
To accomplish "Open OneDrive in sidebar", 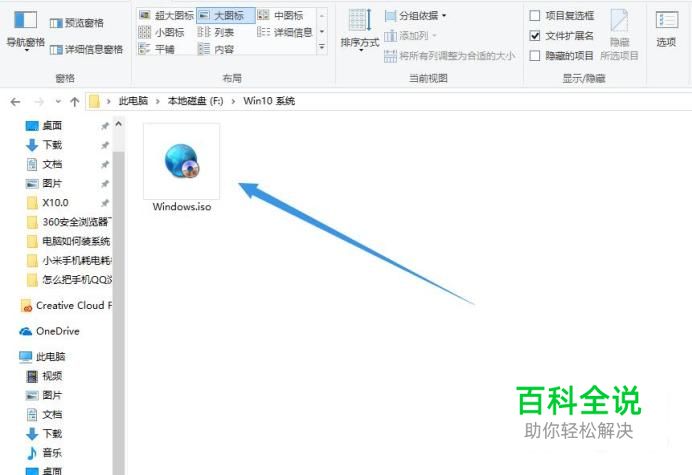I will [x=49, y=331].
